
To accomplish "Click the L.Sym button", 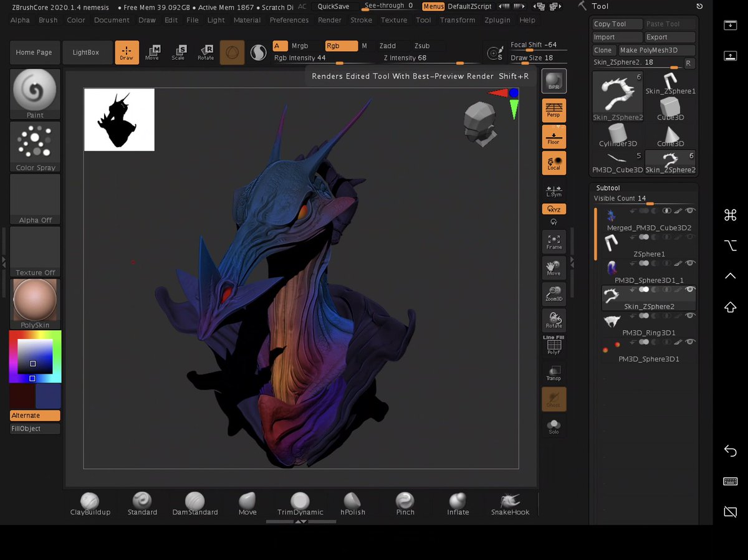I will (554, 192).
